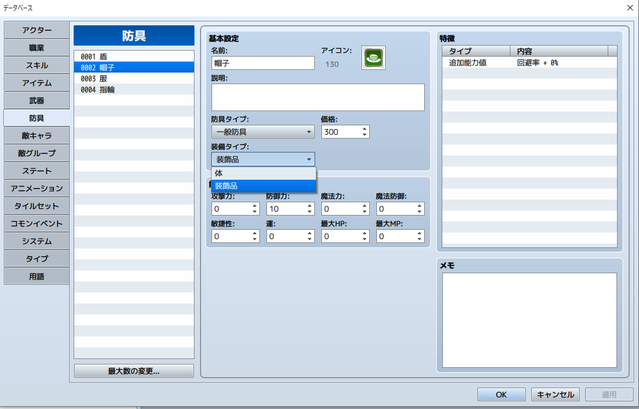Click the 最大HP value field
This screenshot has width=639, height=409.
341,236
